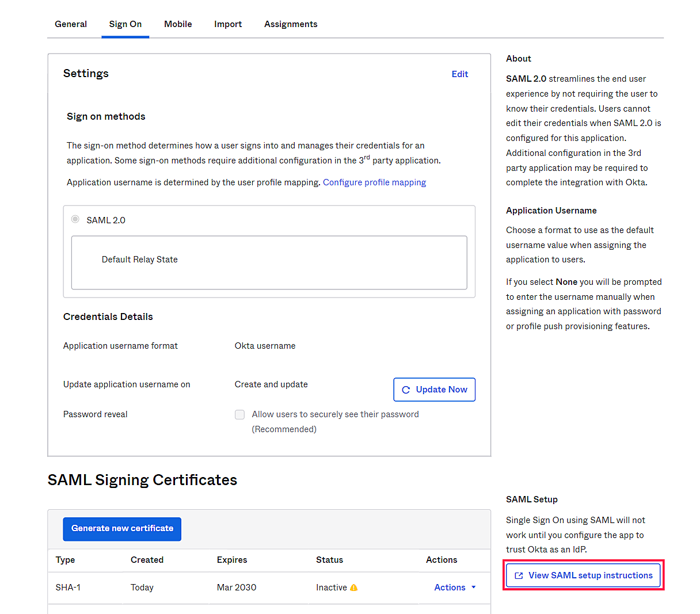Open View SAML setup instructions
Image resolution: width=700 pixels, height=614 pixels.
[583, 575]
